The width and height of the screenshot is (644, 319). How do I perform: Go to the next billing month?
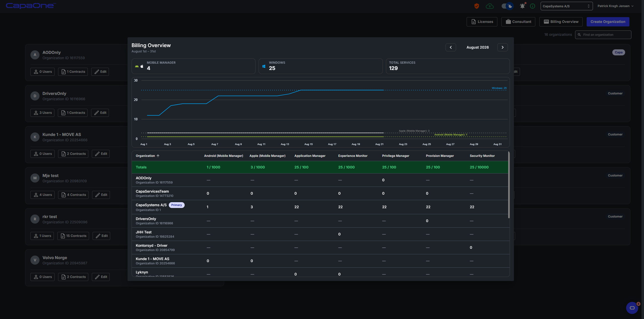tap(502, 47)
